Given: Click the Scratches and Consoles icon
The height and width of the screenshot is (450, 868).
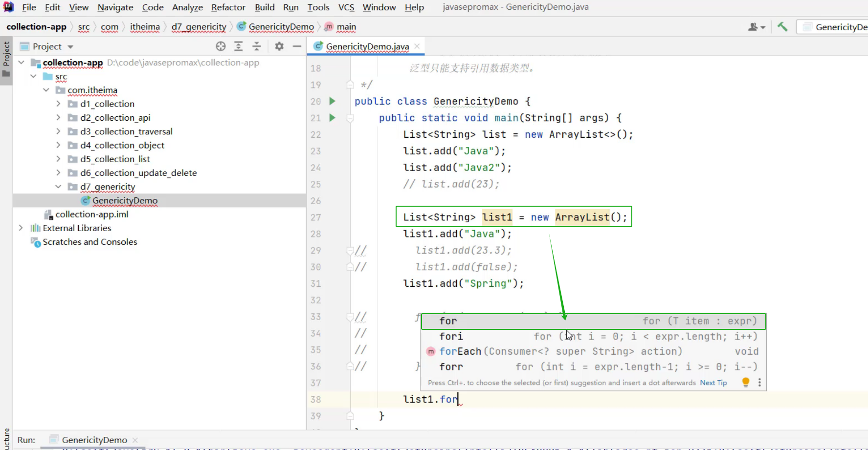Looking at the screenshot, I should click(x=36, y=242).
